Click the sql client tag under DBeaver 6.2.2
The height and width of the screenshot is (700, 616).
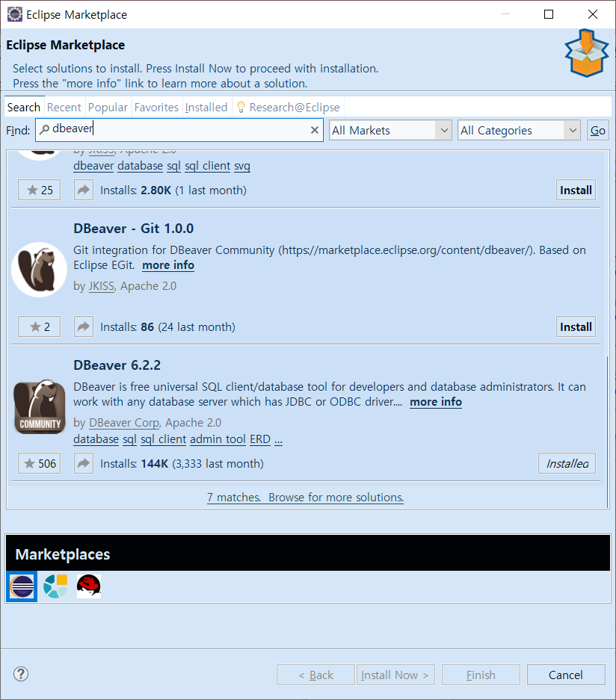[164, 439]
